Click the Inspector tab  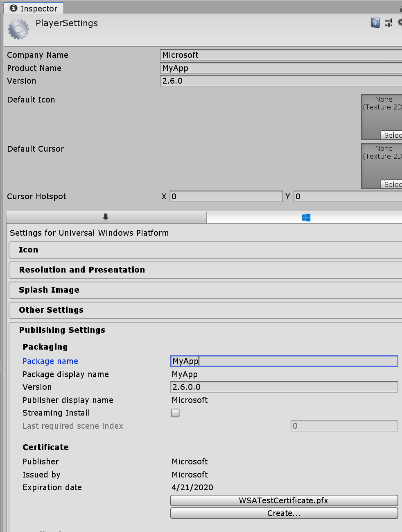coord(34,8)
